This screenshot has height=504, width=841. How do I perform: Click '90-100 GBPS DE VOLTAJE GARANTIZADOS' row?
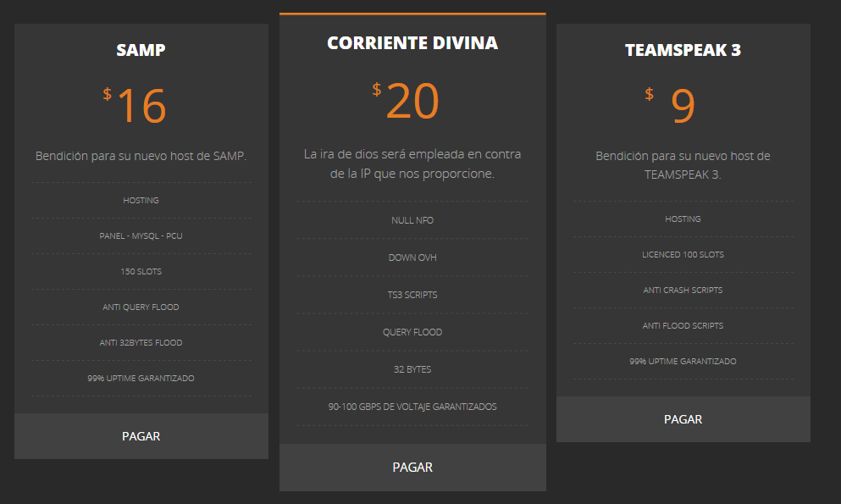tap(412, 407)
